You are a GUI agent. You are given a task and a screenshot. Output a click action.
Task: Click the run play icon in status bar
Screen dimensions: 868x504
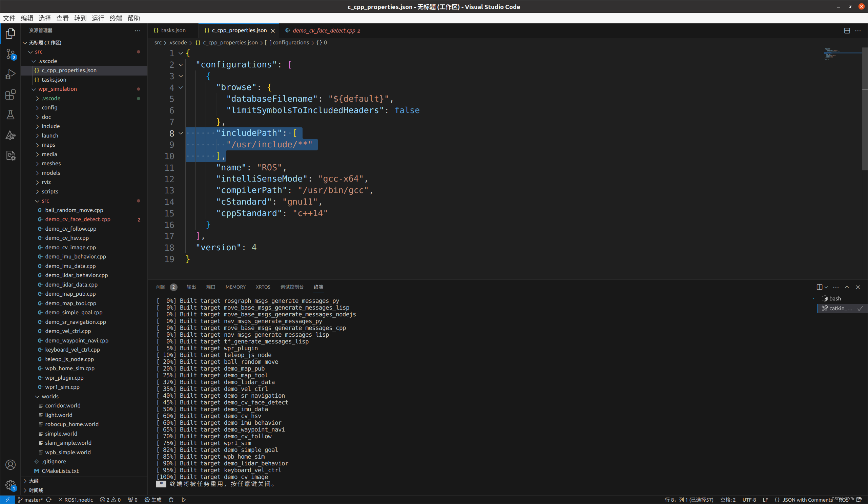(x=184, y=500)
